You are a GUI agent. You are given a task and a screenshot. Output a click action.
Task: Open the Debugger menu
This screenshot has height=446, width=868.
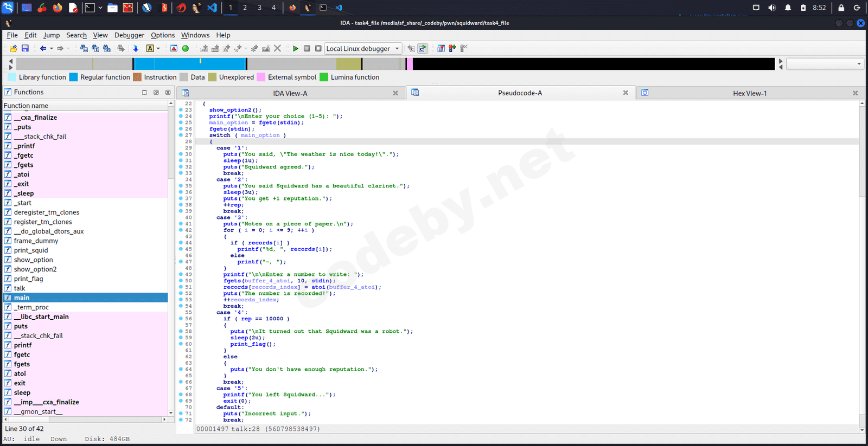(129, 35)
